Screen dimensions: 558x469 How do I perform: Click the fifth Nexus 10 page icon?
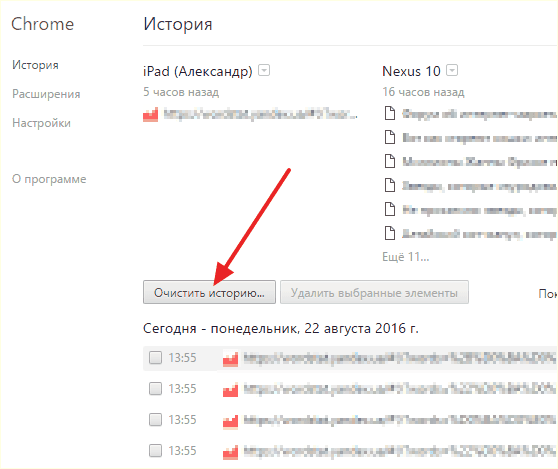[x=390, y=209]
